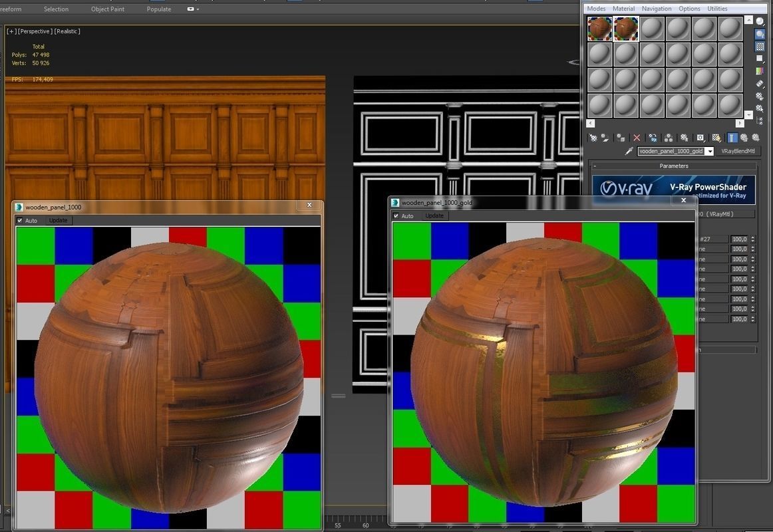Switch to the Selection ribbon tab
Image resolution: width=773 pixels, height=532 pixels.
[x=56, y=9]
